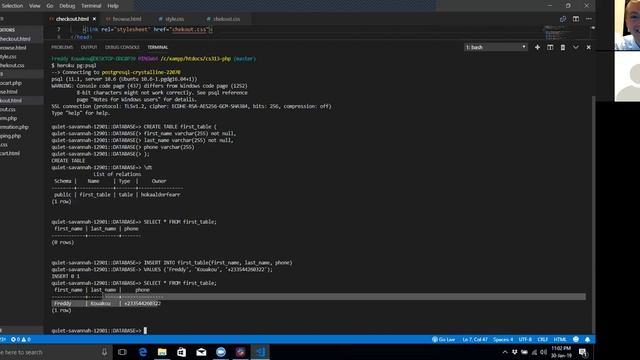Screen dimensions: 640x360
Task: Create a new terminal with the plus icon
Action: pyautogui.click(x=538, y=47)
